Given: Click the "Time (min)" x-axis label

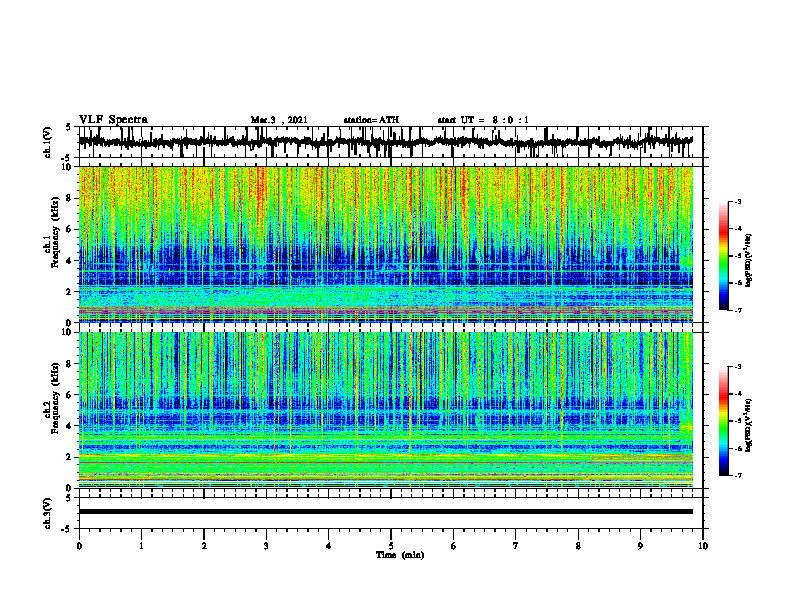Looking at the screenshot, I should [400, 555].
